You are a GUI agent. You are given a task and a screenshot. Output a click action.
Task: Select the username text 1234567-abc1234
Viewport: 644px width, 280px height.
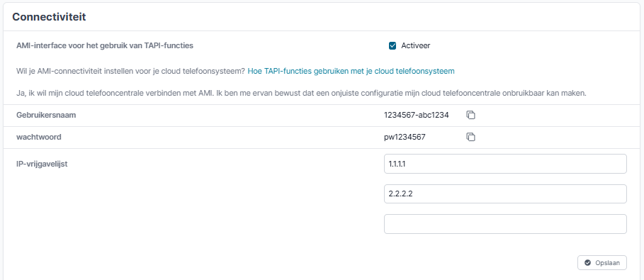(x=416, y=115)
